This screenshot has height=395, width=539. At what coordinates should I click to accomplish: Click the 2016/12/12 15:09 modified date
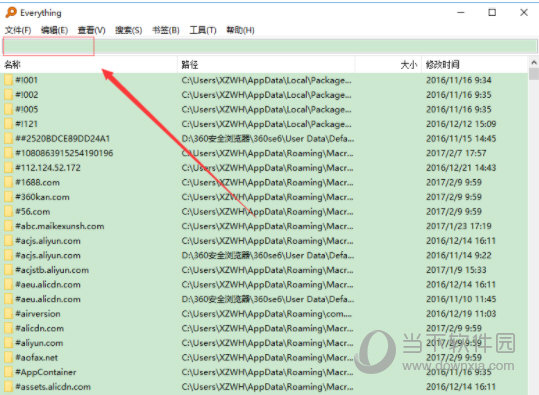tap(461, 124)
